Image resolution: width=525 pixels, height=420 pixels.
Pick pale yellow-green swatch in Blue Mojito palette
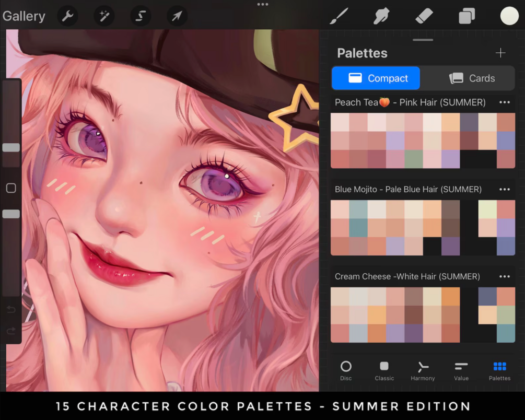(x=487, y=209)
